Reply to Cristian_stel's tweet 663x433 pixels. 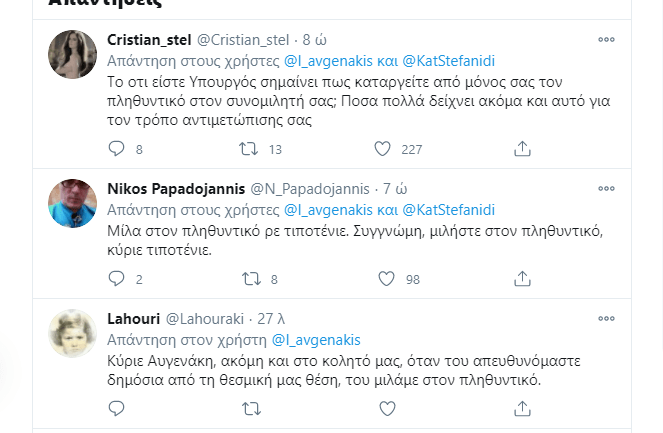(x=117, y=149)
